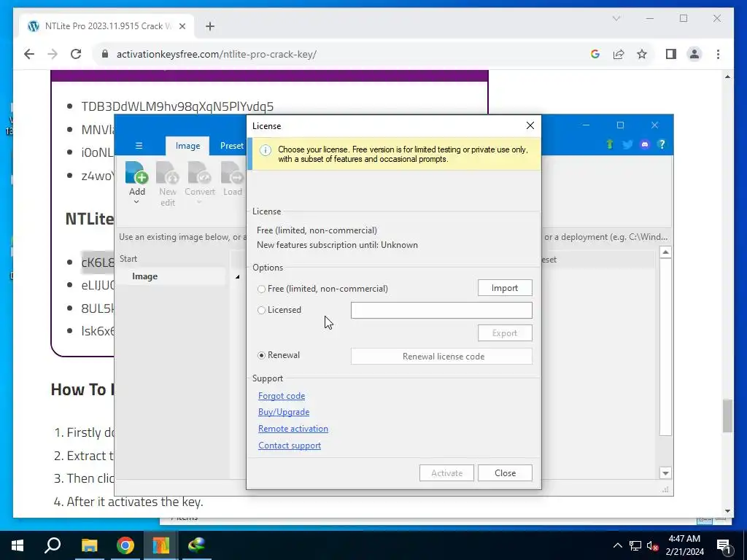The height and width of the screenshot is (560, 747).
Task: Open the Help question mark icon in NTLite
Action: [661, 144]
